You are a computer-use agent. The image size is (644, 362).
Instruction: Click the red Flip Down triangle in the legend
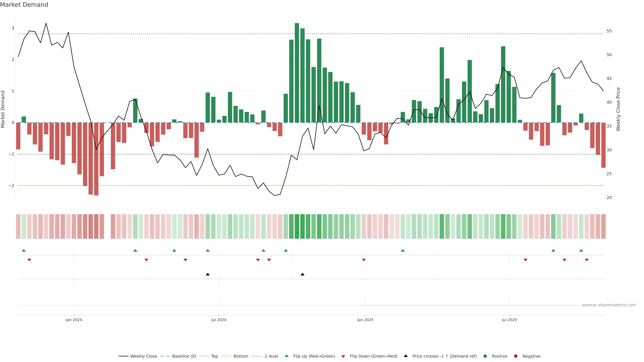pyautogui.click(x=343, y=356)
